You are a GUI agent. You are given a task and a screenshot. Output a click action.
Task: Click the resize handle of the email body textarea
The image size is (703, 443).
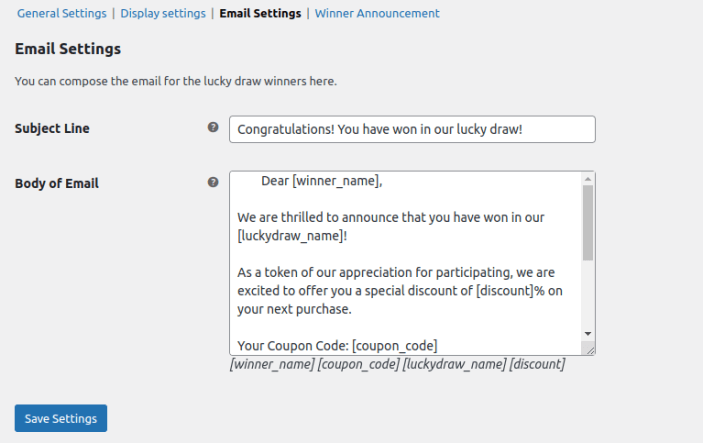590,349
